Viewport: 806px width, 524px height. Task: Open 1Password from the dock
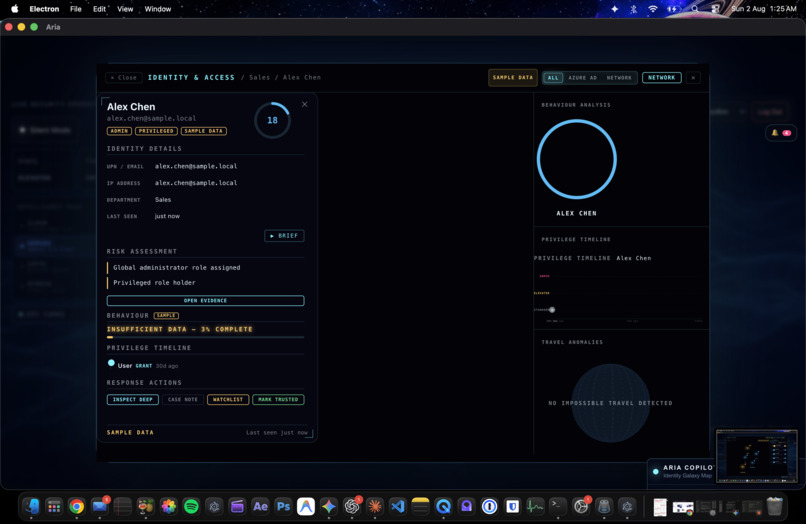click(x=489, y=507)
